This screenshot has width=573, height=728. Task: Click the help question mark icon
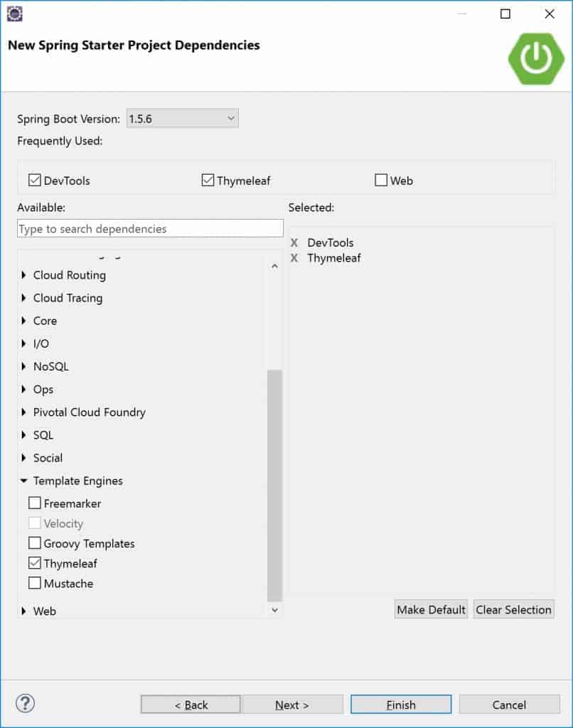tap(25, 703)
